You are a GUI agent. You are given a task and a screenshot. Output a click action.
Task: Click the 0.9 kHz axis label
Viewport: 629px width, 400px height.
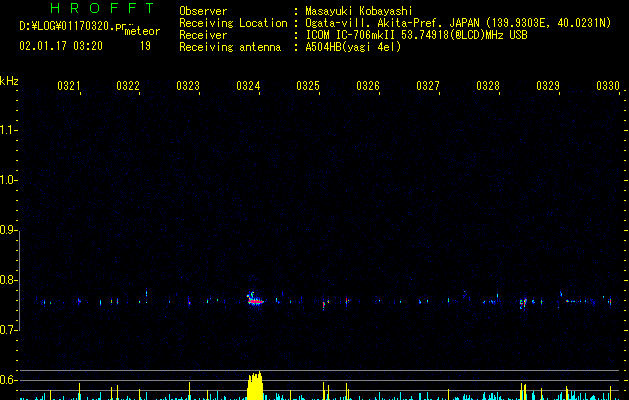pos(8,230)
